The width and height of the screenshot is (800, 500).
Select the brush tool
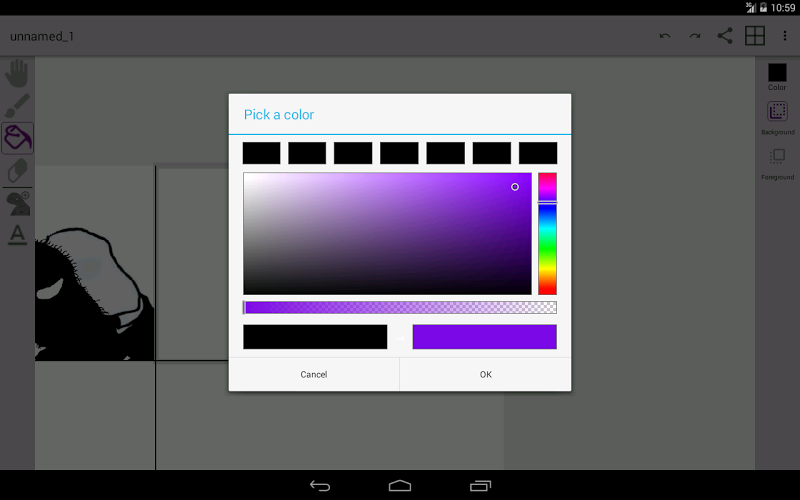17,106
